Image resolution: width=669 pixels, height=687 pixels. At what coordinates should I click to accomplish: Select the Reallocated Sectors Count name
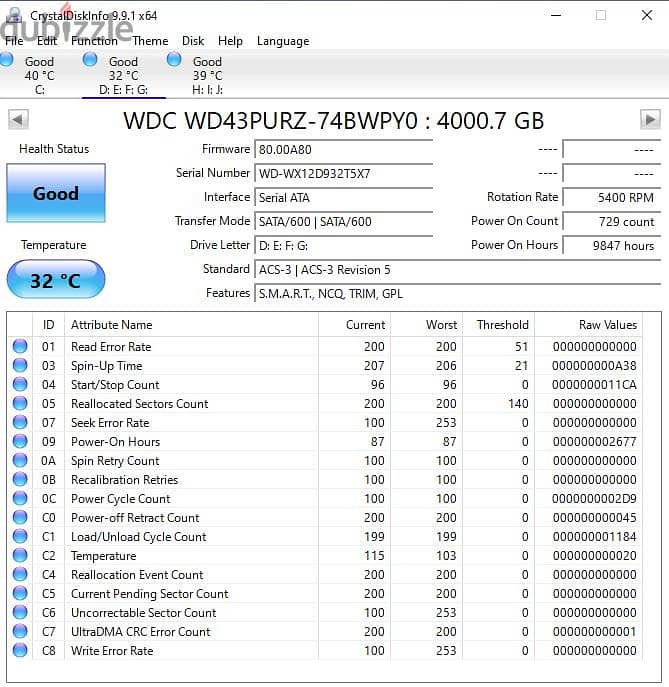pos(139,404)
